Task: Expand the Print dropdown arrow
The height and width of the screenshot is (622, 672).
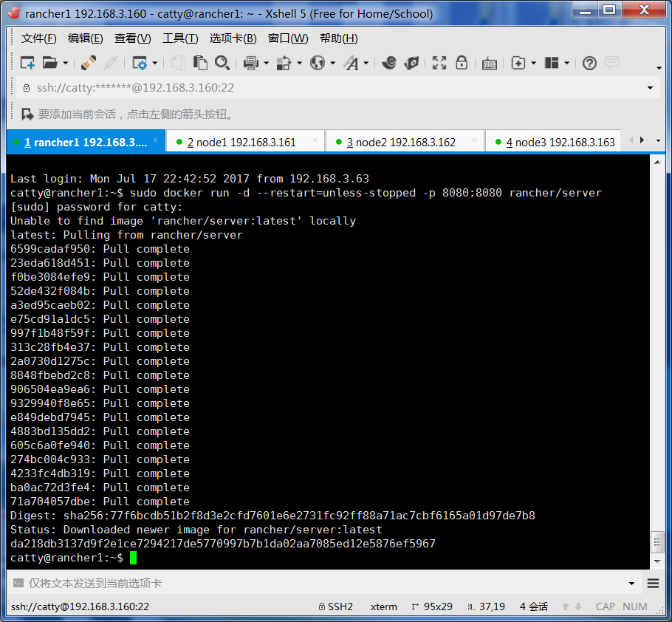Action: click(266, 64)
